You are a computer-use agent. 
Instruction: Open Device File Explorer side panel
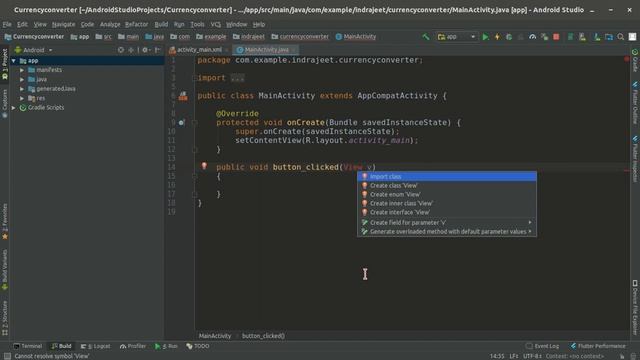(x=635, y=307)
